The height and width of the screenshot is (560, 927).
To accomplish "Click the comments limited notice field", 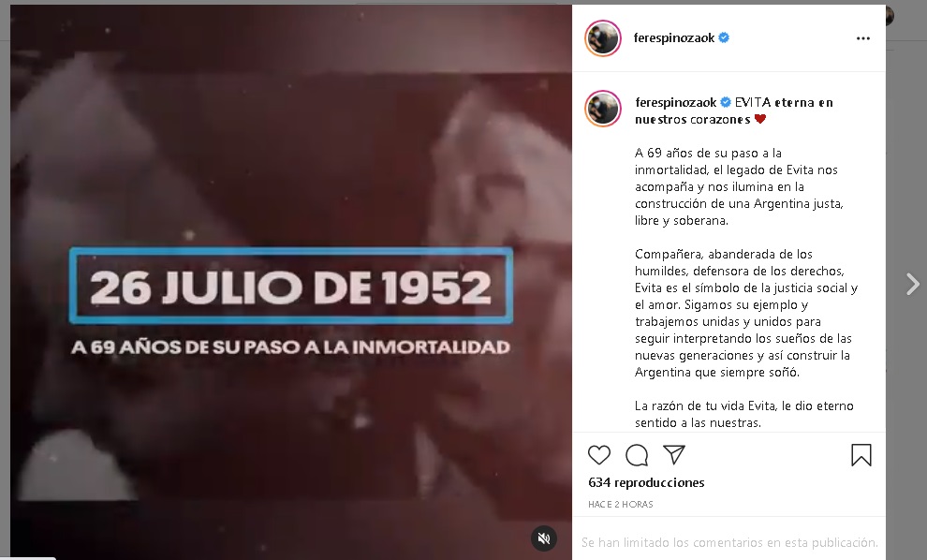I will [728, 542].
